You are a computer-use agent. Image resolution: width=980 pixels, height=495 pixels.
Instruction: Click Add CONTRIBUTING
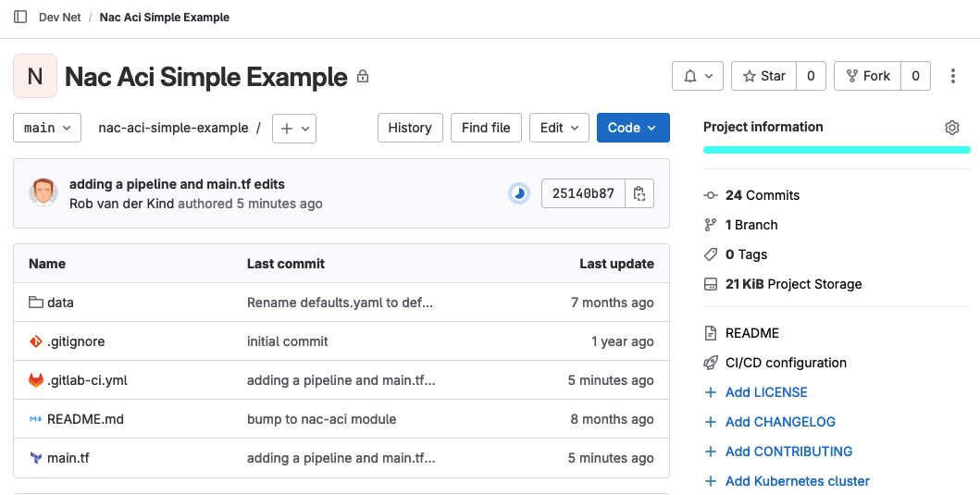(788, 452)
